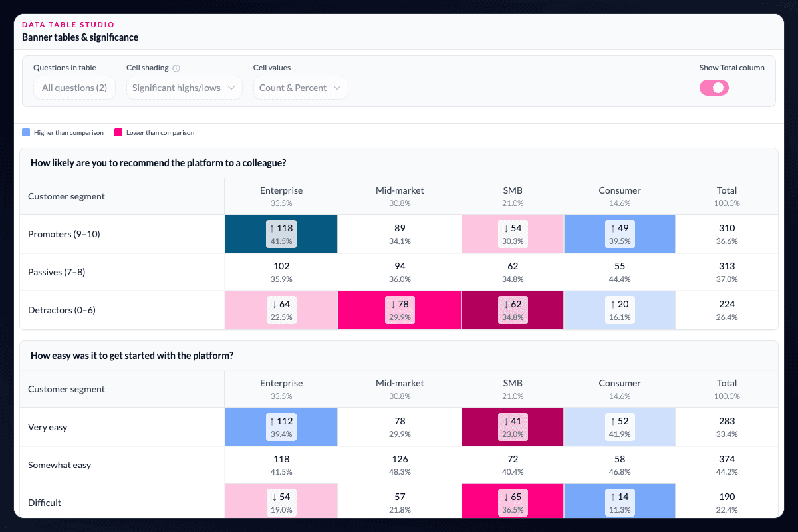Select Enterprise Detractors cell showing 64

281,310
